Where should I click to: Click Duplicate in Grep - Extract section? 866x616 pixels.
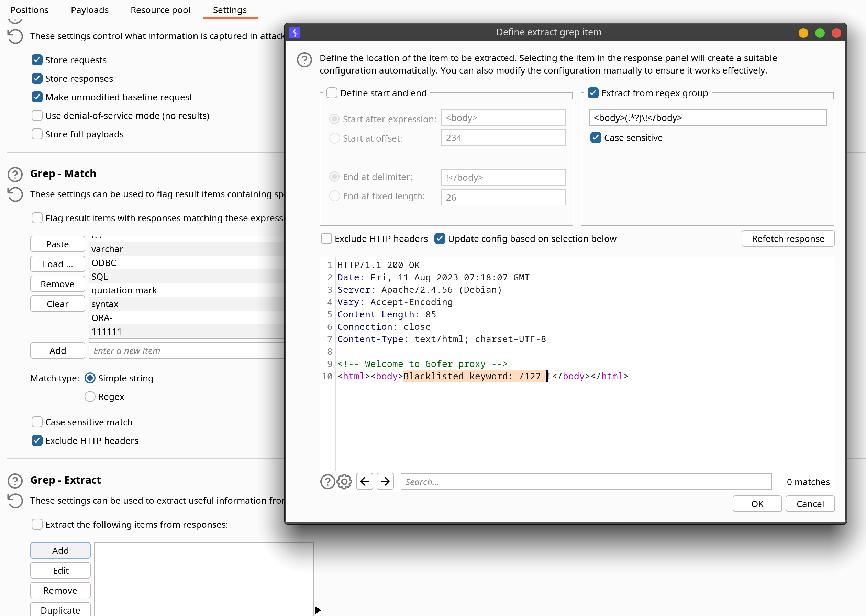pyautogui.click(x=60, y=609)
